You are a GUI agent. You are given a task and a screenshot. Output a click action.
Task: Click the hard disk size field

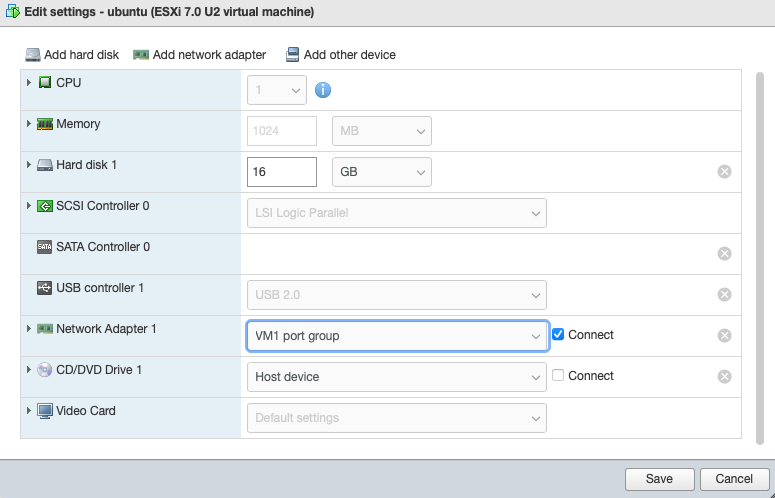[281, 172]
